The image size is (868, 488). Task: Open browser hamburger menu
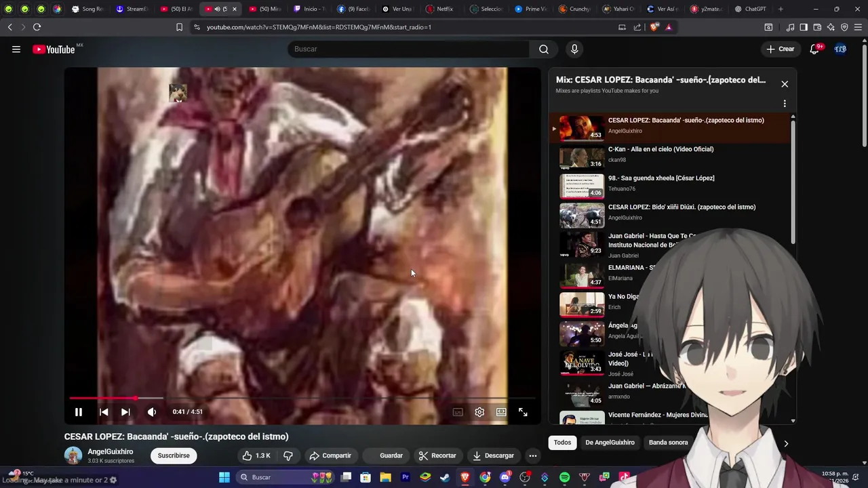[858, 27]
